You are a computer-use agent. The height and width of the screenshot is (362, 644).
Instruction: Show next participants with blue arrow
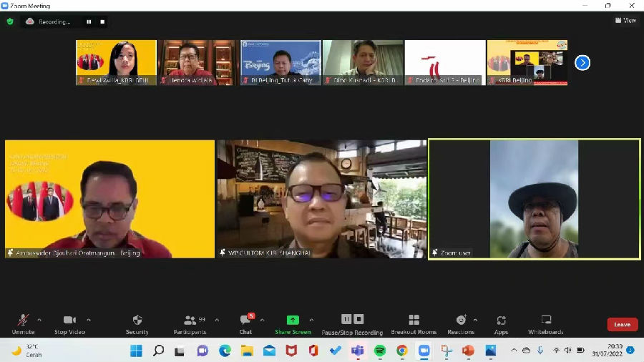click(582, 62)
